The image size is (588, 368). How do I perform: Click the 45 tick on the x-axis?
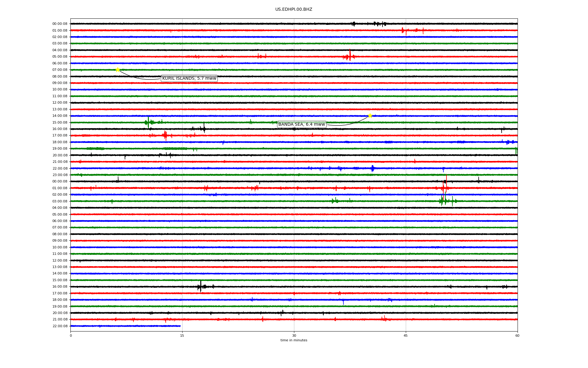(x=405, y=335)
